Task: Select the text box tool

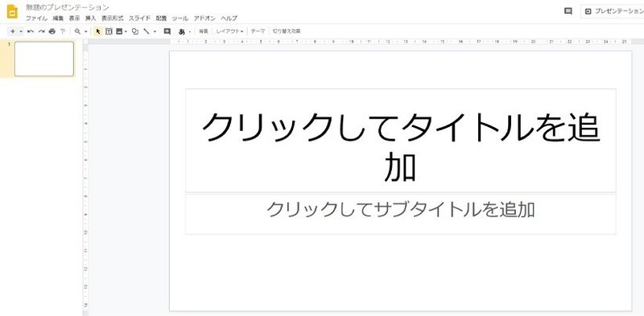Action: 109,31
